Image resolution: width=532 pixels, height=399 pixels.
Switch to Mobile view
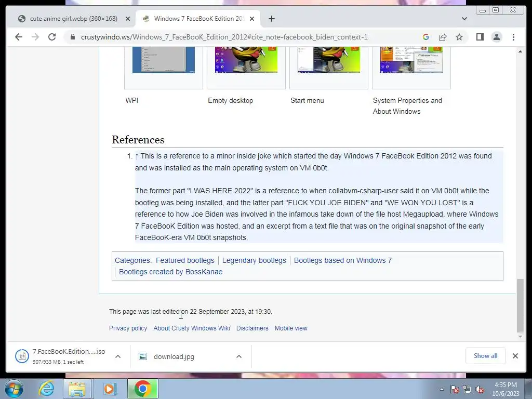click(x=291, y=328)
